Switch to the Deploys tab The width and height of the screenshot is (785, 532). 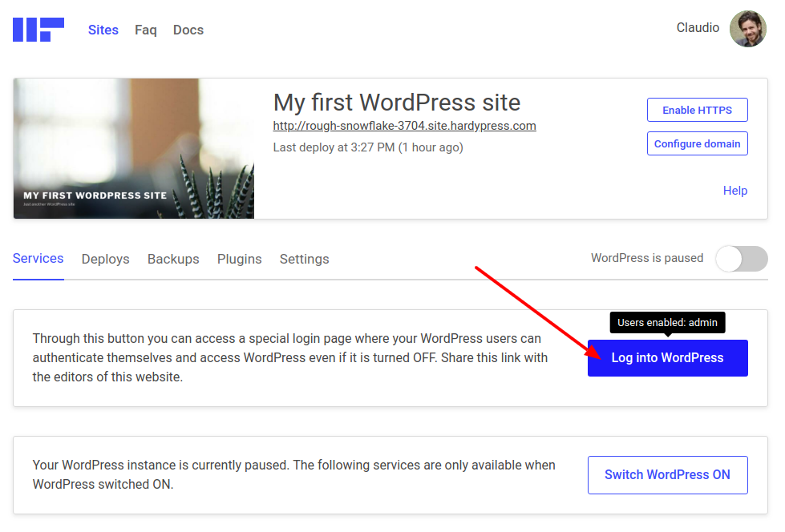pos(105,259)
